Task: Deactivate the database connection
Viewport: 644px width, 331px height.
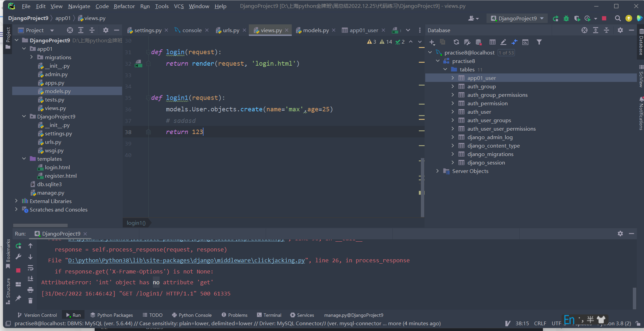Action: click(x=478, y=42)
